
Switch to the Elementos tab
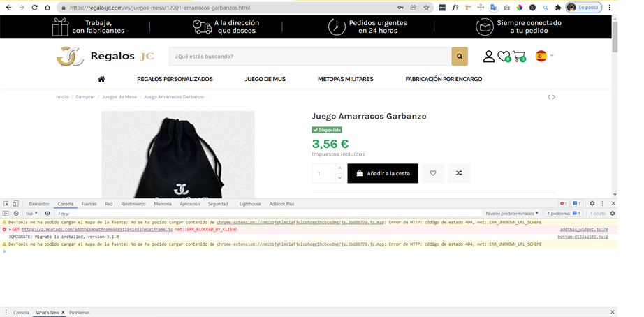coord(39,204)
